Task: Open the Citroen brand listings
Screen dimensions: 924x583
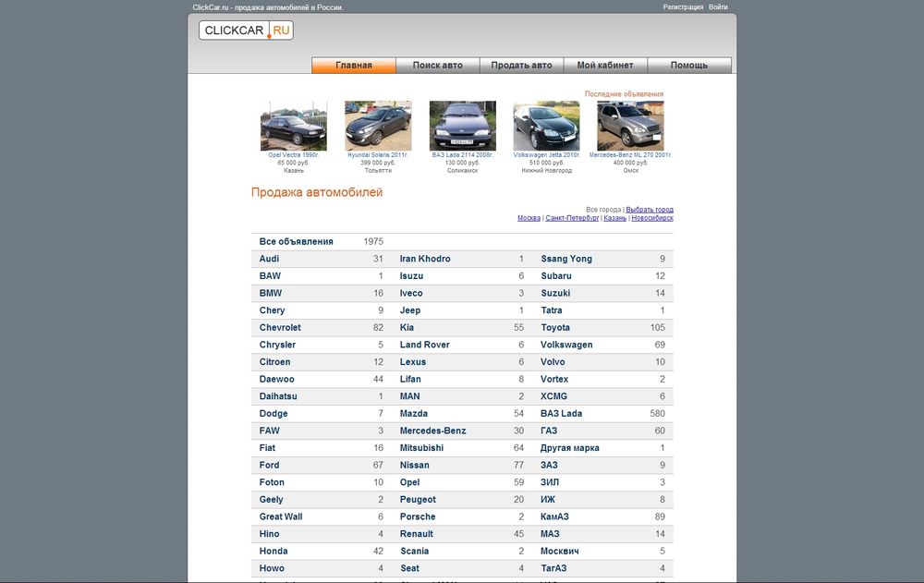Action: click(274, 362)
